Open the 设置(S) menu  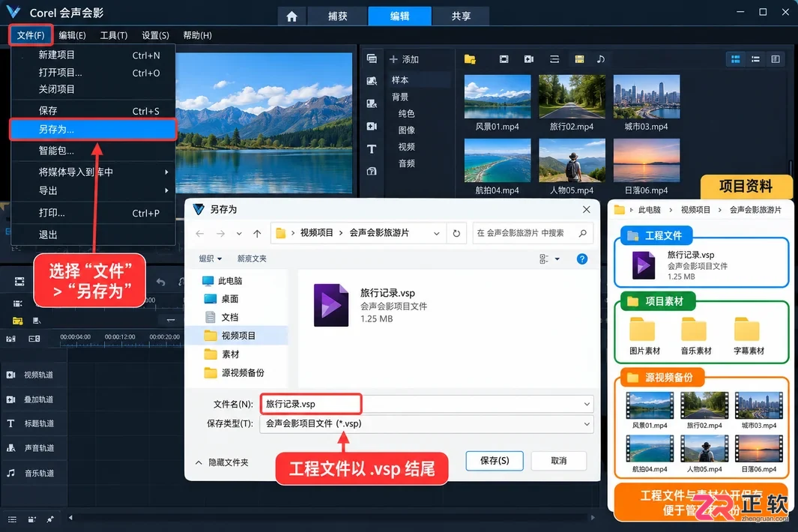point(155,35)
